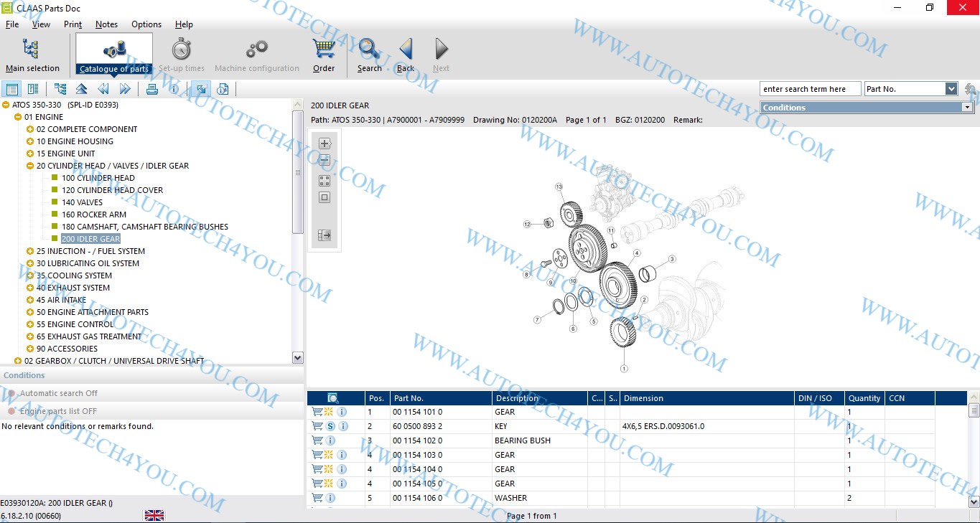The height and width of the screenshot is (523, 980).
Task: Open the Search magnifier tool
Action: pyautogui.click(x=369, y=55)
